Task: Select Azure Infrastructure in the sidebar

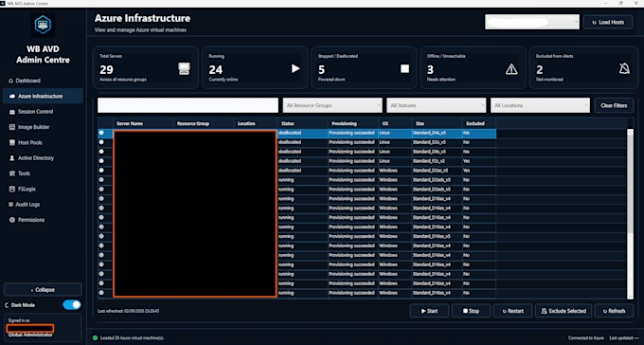Action: point(43,97)
